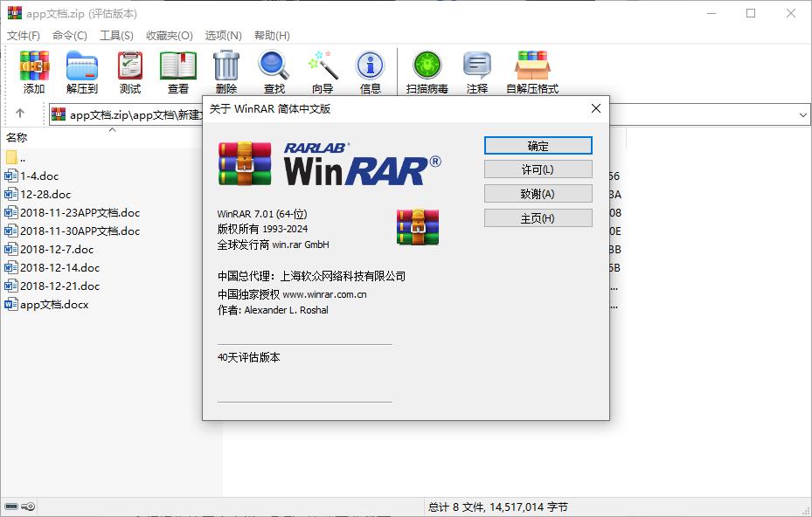Image resolution: width=812 pixels, height=517 pixels.
Task: Select file 12-28.doc
Action: point(45,195)
